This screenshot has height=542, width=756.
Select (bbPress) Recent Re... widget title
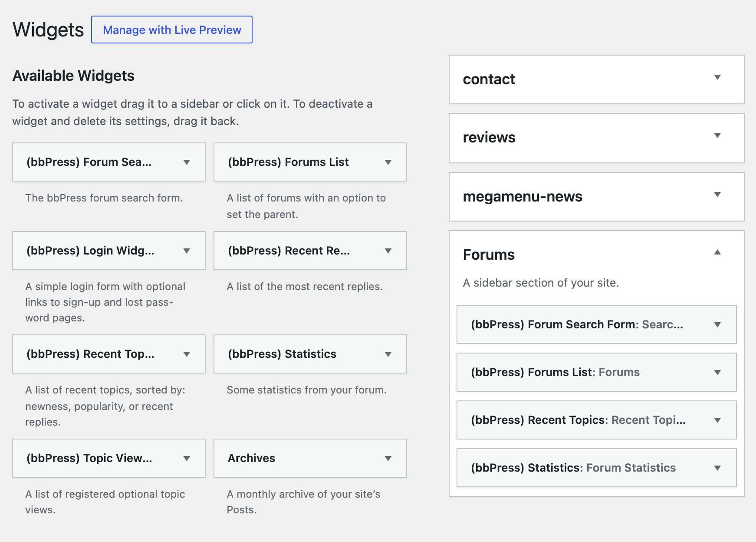[x=289, y=251]
